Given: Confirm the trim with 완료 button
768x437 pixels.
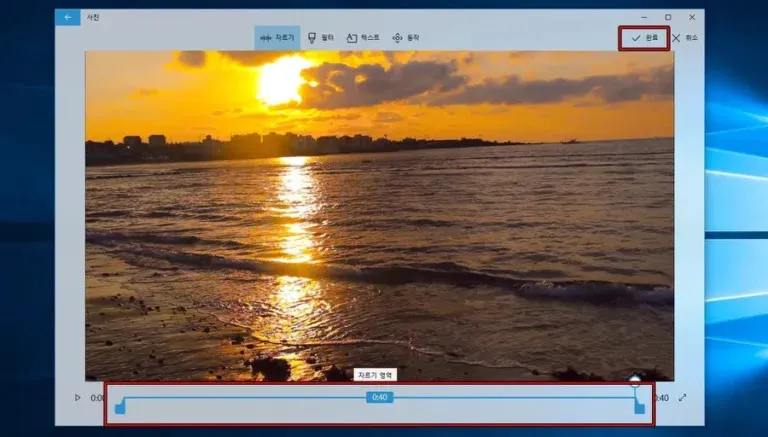Looking at the screenshot, I should coord(644,38).
